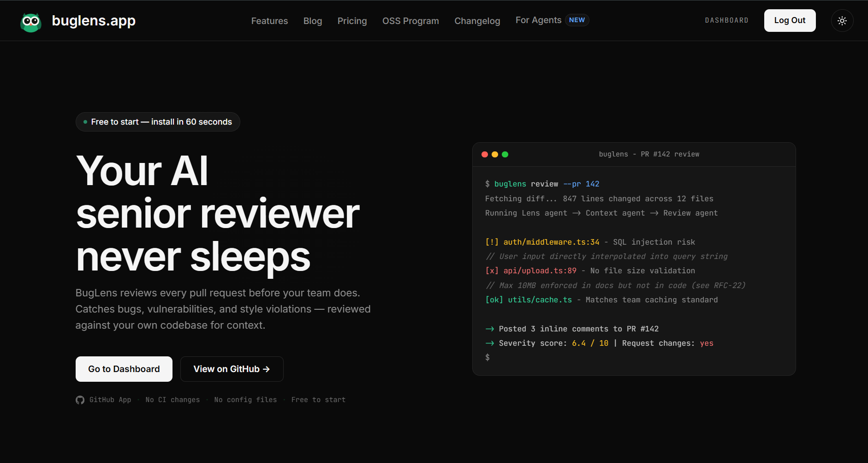Click the NEW badge beside For Agents
868x463 pixels.
click(577, 20)
